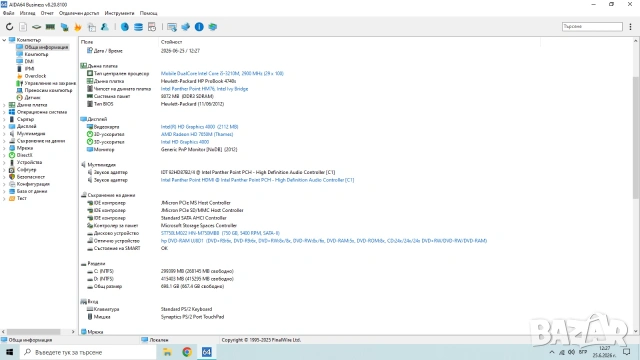Open the Windows Start menu
Screen dimensions: 640x360
(9, 352)
